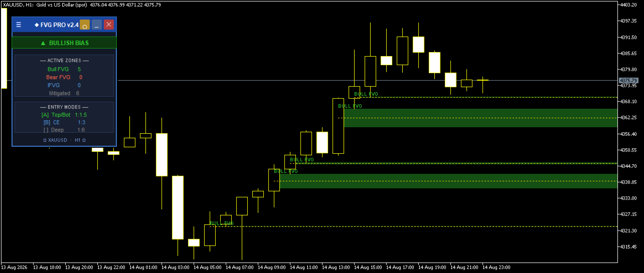Select the IFVG count row
The height and width of the screenshot is (273, 644).
pos(64,85)
